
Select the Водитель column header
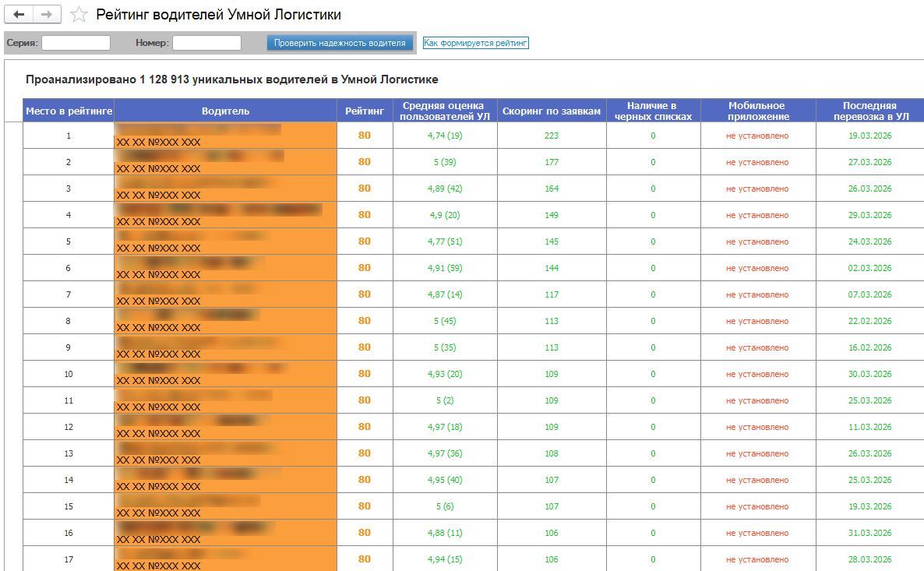click(x=226, y=111)
